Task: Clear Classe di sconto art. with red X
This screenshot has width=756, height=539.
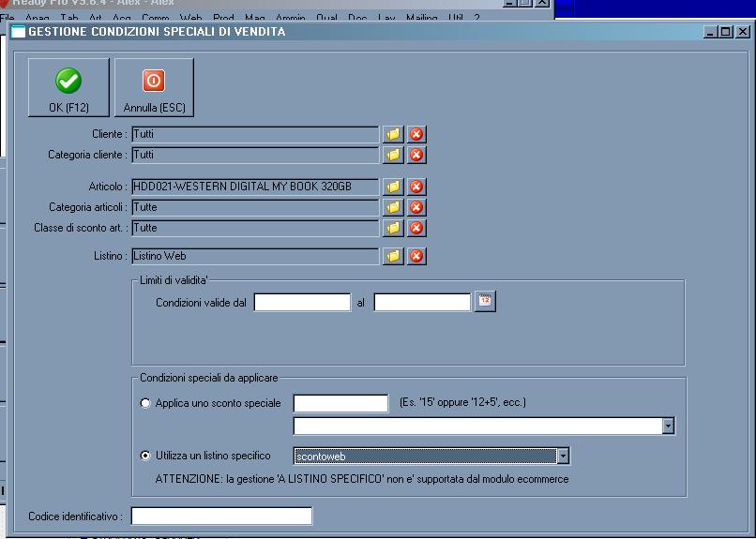Action: click(x=416, y=229)
